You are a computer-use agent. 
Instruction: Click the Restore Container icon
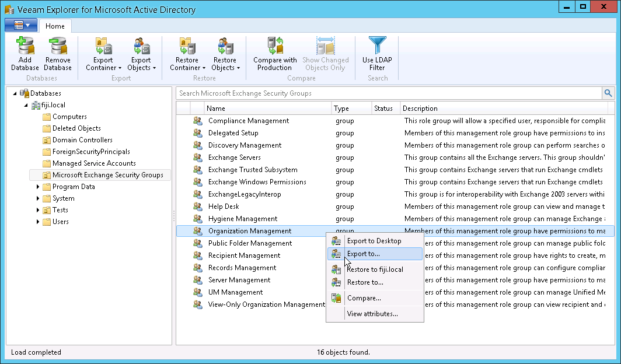(187, 45)
